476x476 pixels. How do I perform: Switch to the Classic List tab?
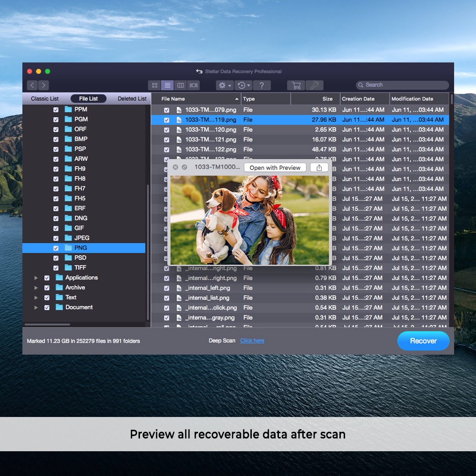click(x=45, y=99)
